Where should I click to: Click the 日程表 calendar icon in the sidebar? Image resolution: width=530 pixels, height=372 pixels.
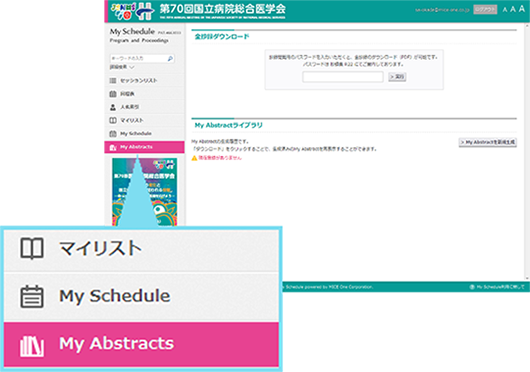[113, 94]
